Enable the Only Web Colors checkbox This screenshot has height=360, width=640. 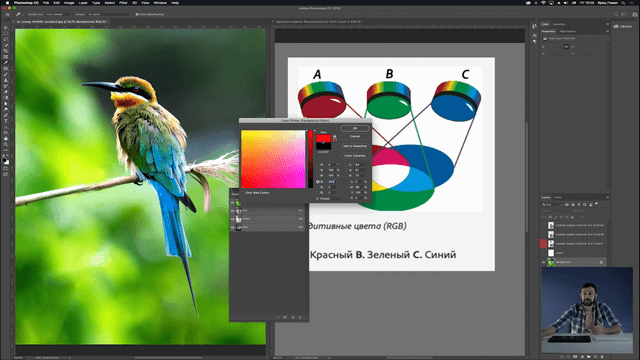coord(243,193)
